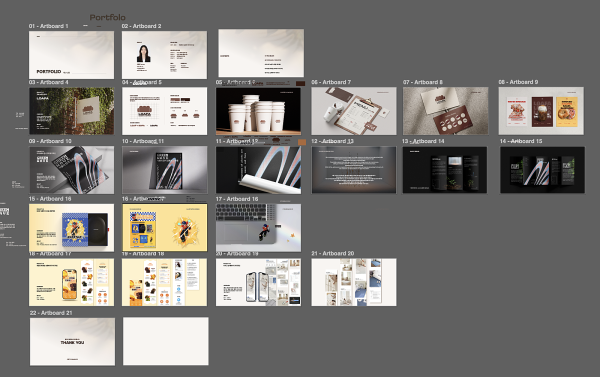Select the dark text-only artboard 12
Viewport: 600px width, 377px height.
(x=354, y=170)
